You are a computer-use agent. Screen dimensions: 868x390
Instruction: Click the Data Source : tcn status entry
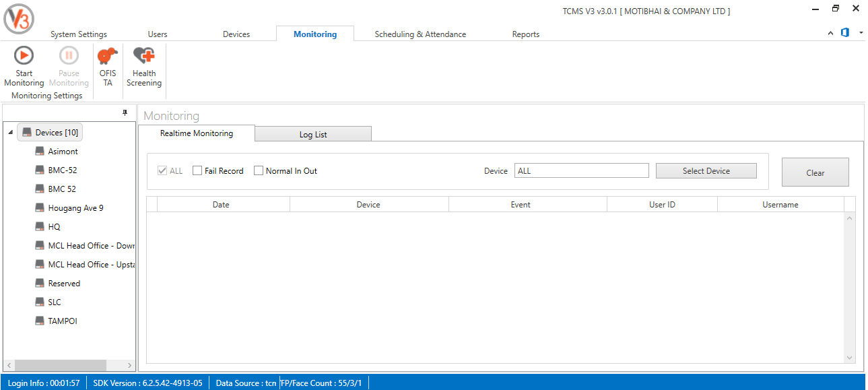[246, 383]
